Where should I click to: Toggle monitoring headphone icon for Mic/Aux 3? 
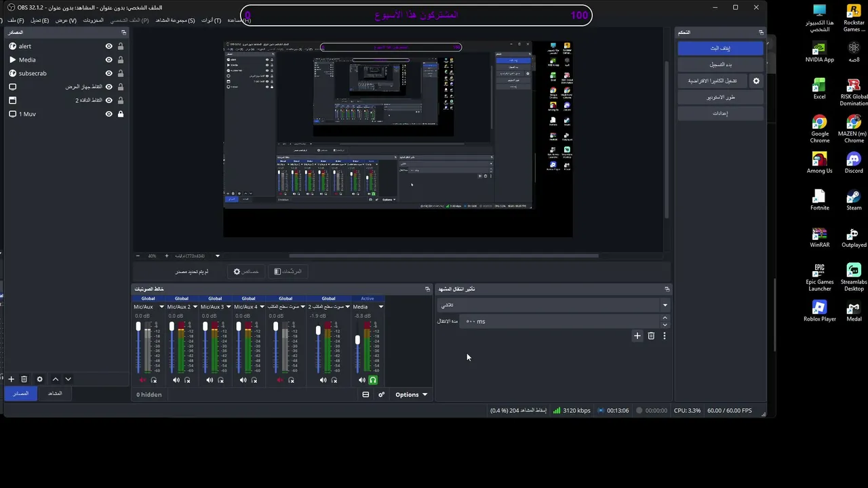[x=220, y=380]
